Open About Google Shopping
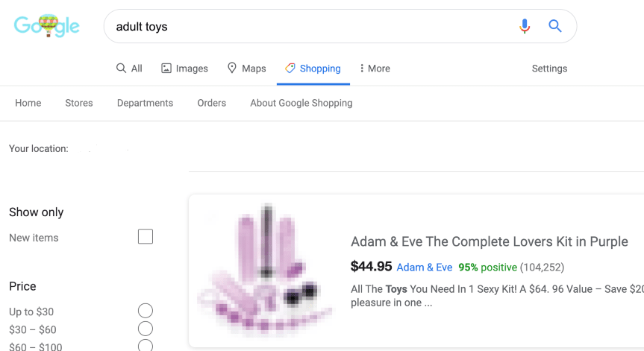644x351 pixels. tap(301, 103)
